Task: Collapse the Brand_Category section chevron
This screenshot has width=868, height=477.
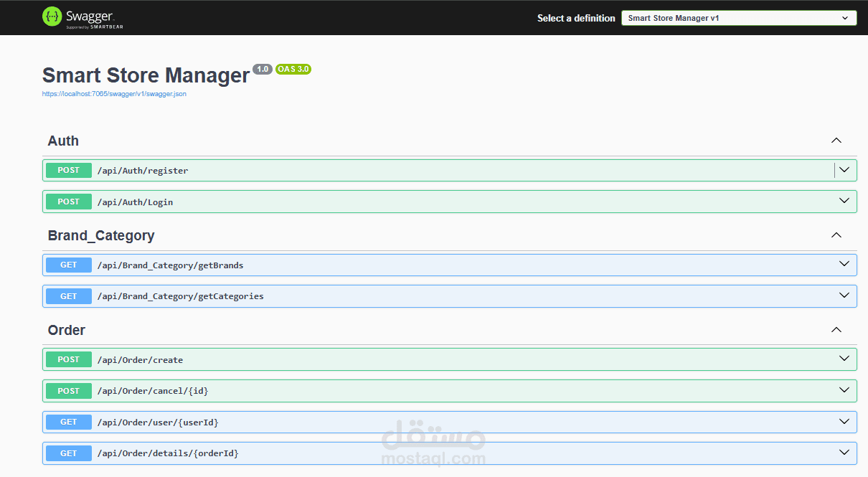Action: tap(836, 235)
